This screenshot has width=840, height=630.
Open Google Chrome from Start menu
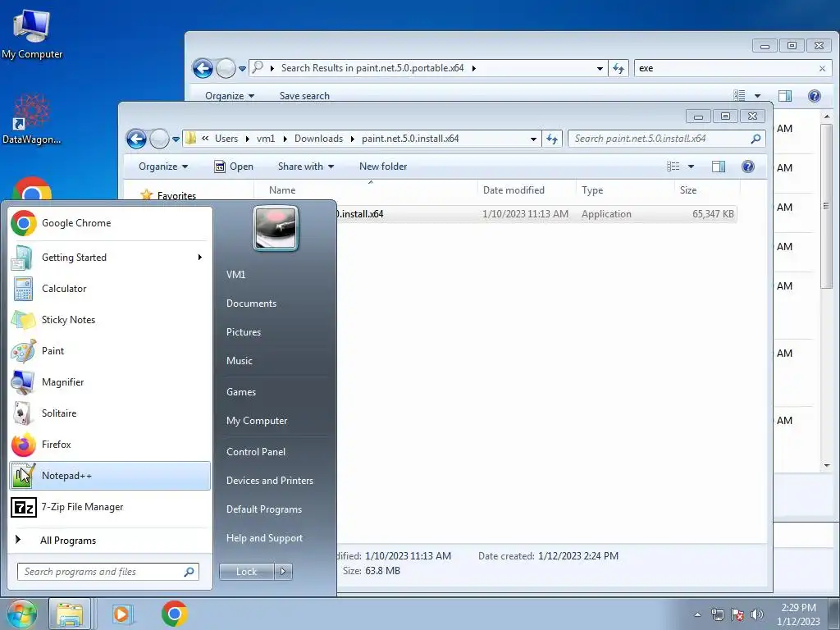(x=110, y=223)
